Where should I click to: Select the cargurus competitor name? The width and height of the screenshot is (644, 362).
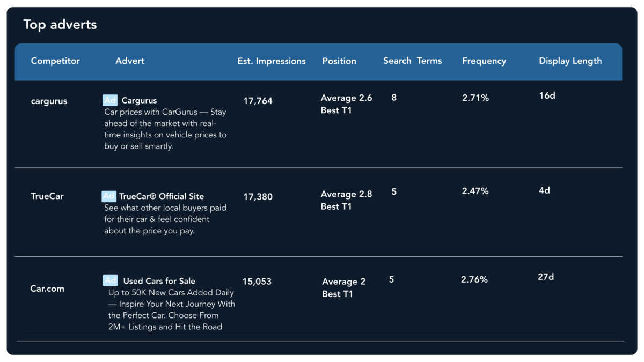(x=49, y=101)
